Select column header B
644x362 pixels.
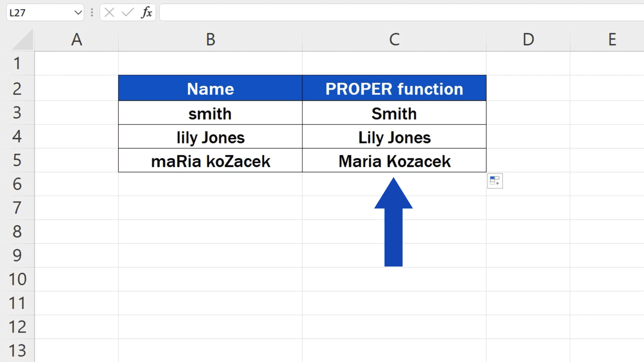pos(210,40)
